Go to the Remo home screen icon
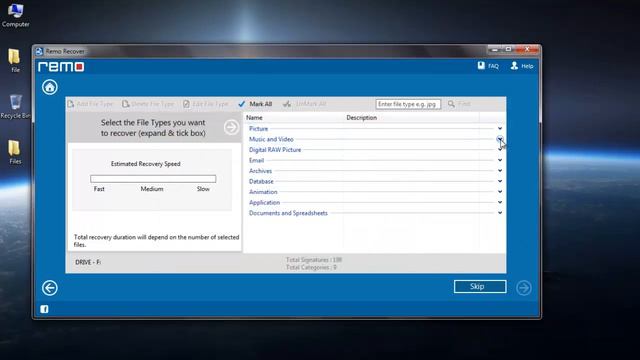 point(50,87)
